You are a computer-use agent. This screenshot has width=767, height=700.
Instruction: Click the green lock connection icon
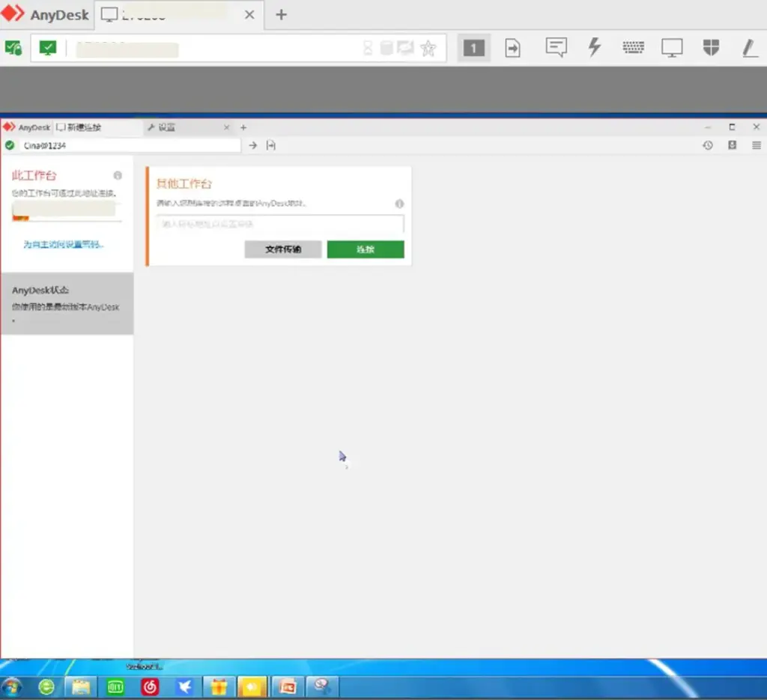click(13, 48)
